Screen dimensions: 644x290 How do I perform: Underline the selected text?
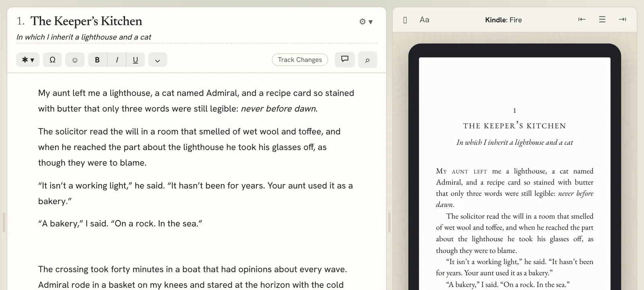(136, 60)
